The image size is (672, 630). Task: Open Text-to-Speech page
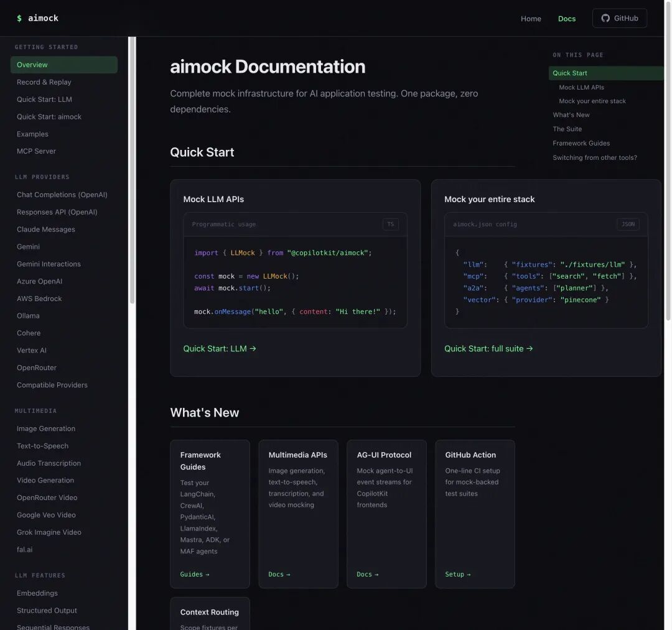coord(64,446)
